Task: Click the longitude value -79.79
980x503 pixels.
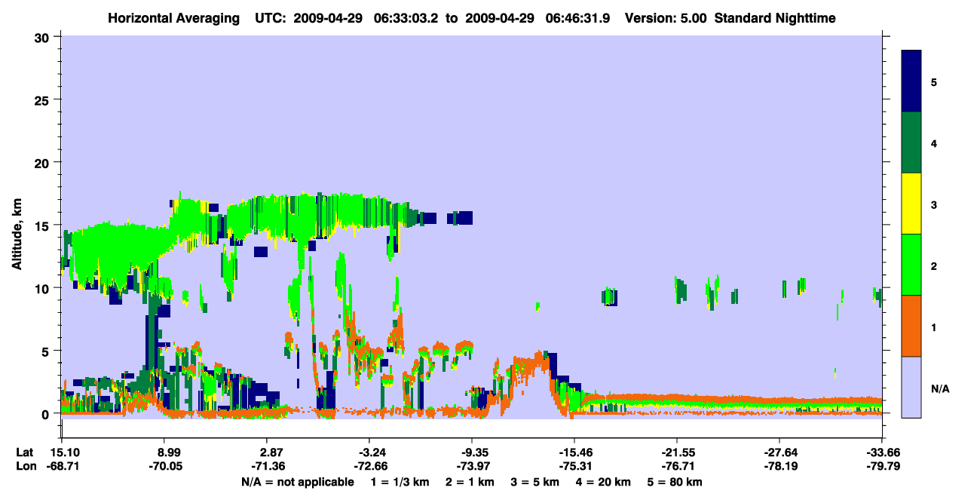Action: pyautogui.click(x=882, y=467)
